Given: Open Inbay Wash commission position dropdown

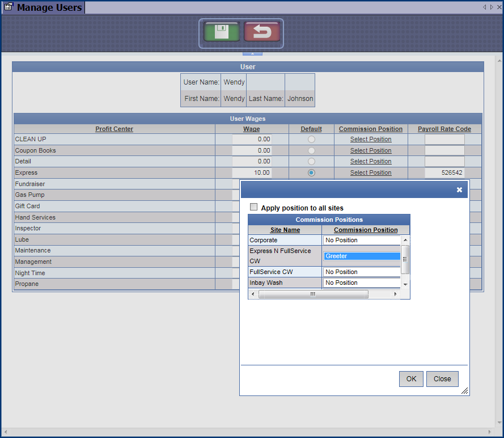Looking at the screenshot, I should tap(362, 283).
